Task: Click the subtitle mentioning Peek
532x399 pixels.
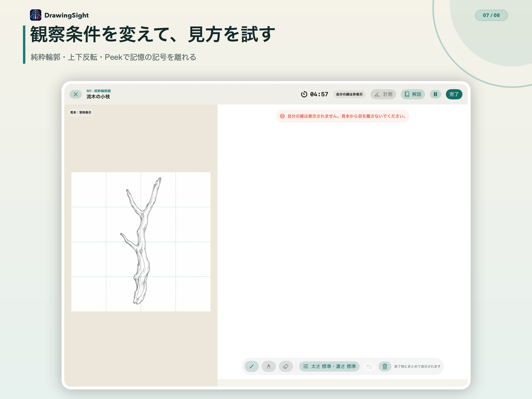Action: (x=113, y=57)
